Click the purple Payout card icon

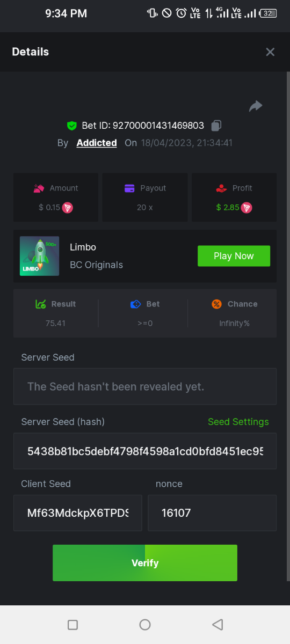(129, 188)
